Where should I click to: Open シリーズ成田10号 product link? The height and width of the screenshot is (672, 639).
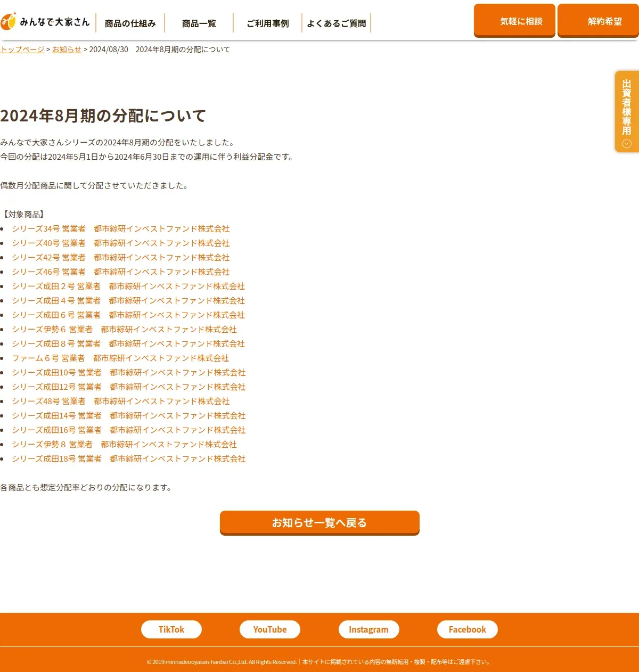click(x=129, y=373)
